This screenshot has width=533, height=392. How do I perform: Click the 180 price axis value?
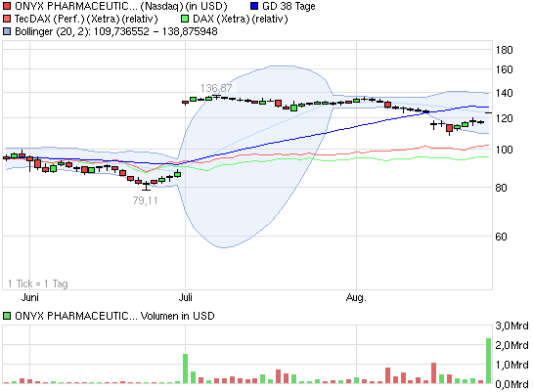504,50
